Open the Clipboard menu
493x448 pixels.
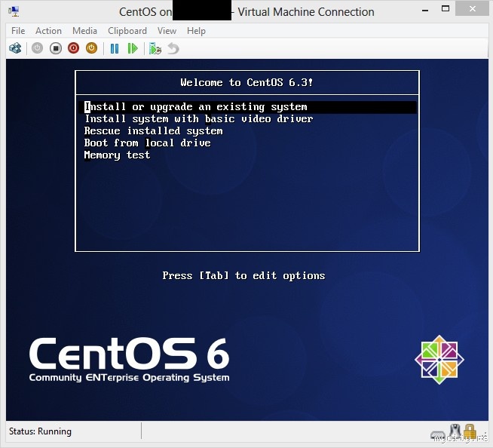[127, 31]
